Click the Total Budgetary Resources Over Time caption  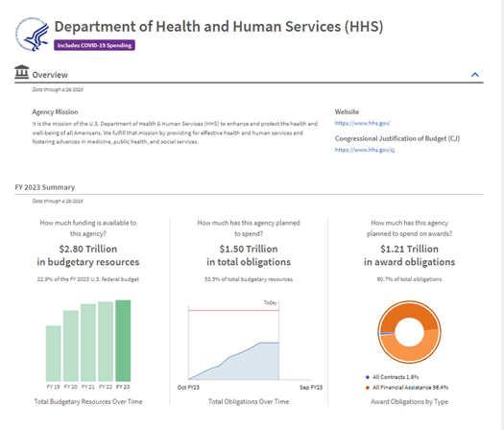tap(88, 402)
